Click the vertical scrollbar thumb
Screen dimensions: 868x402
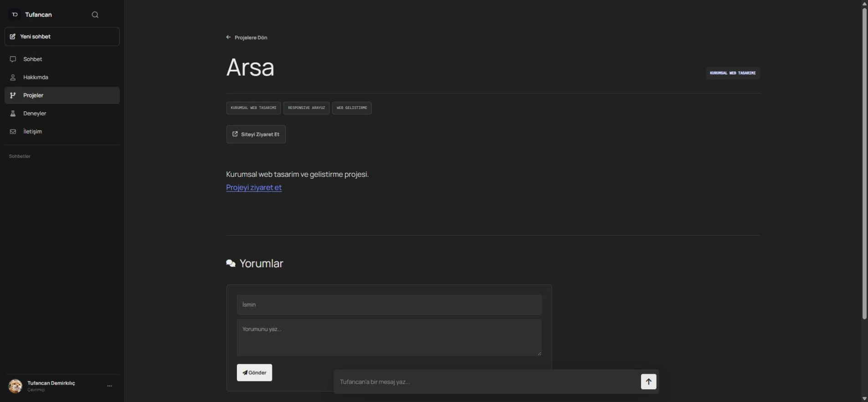tap(864, 163)
